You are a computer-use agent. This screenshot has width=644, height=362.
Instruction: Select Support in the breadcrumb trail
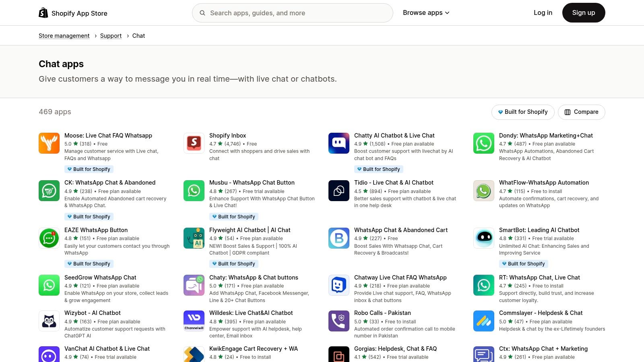111,35
